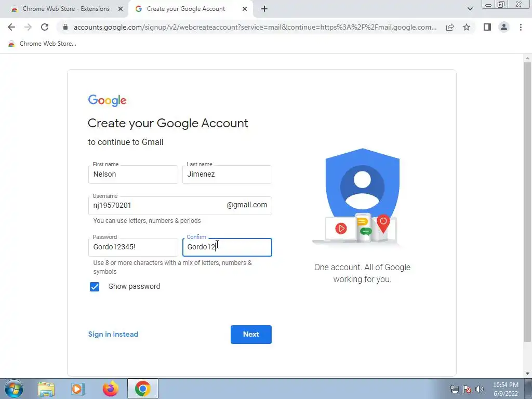
Task: Click the Google logo
Action: pyautogui.click(x=107, y=100)
